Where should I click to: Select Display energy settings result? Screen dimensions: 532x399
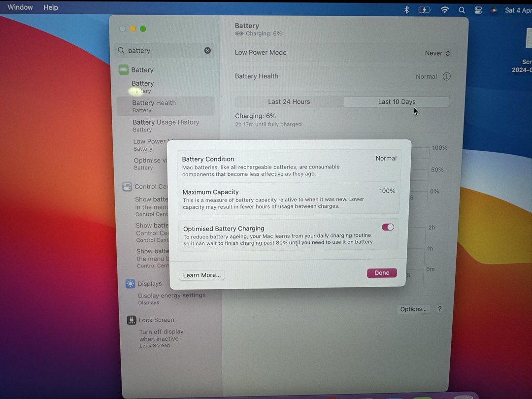[172, 298]
